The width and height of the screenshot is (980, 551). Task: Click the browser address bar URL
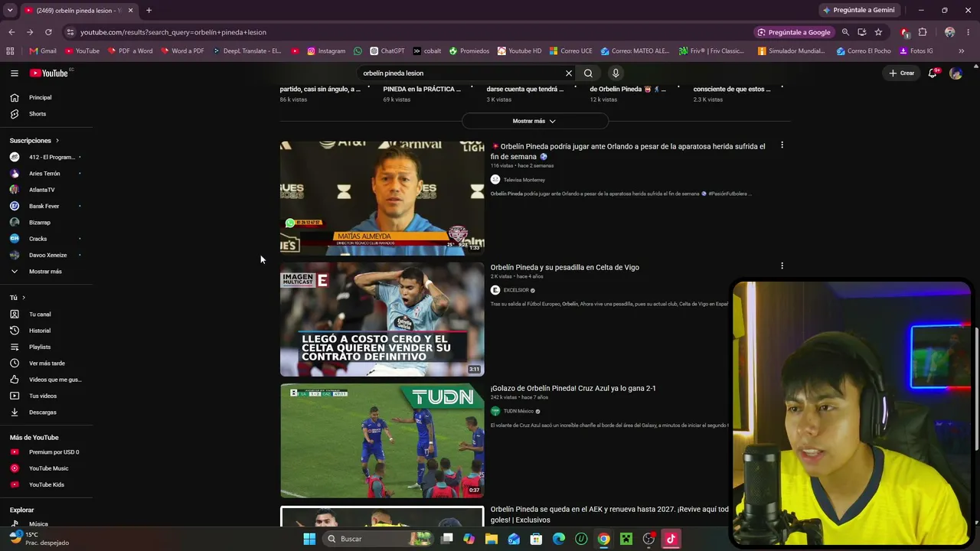tap(174, 33)
